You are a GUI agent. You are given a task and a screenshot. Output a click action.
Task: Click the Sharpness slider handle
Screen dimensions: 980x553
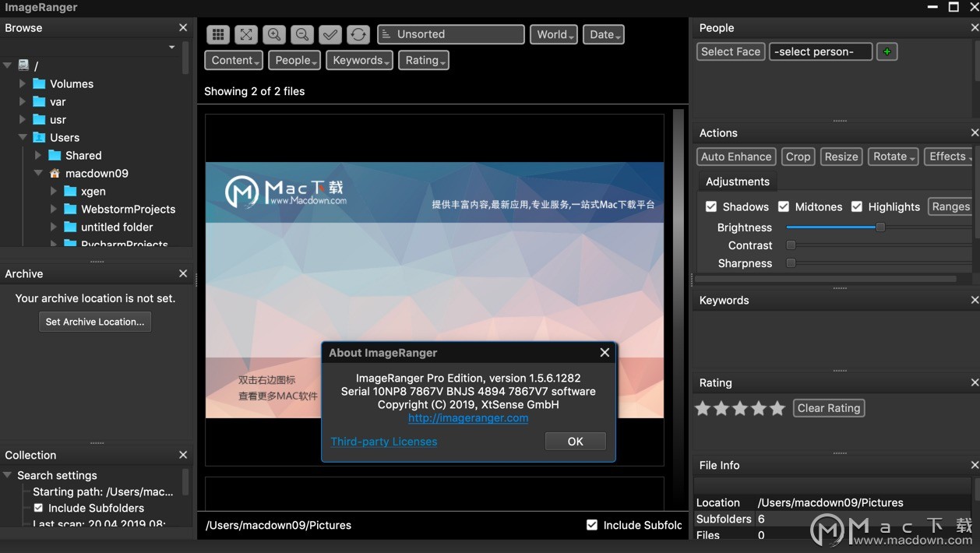point(791,263)
